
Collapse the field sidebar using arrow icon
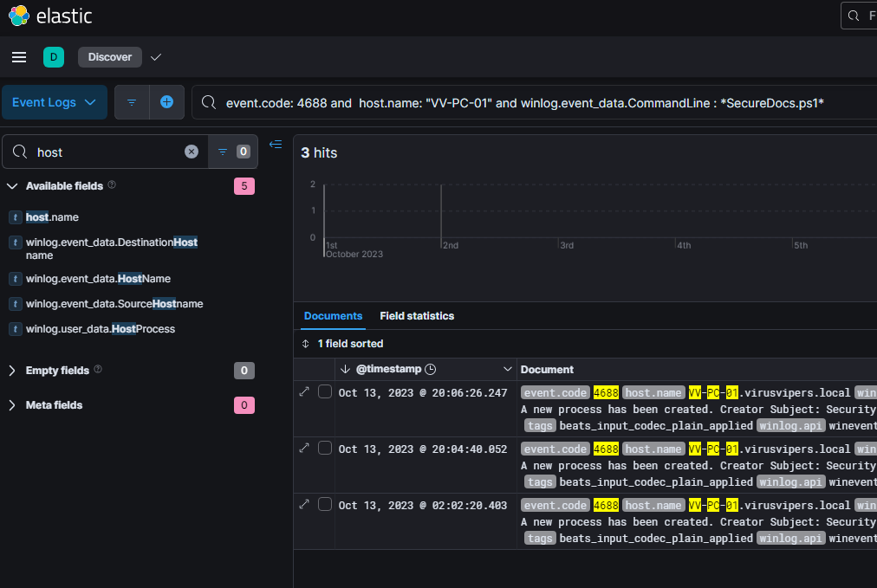point(276,145)
